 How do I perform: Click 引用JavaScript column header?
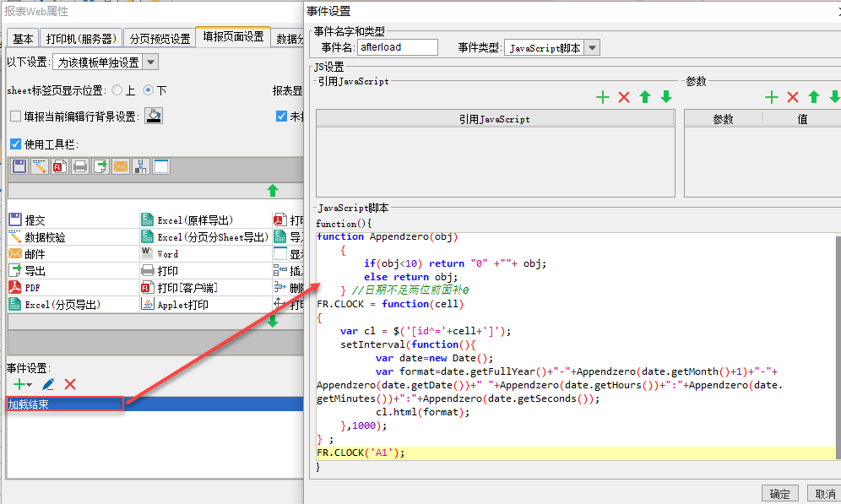point(495,119)
